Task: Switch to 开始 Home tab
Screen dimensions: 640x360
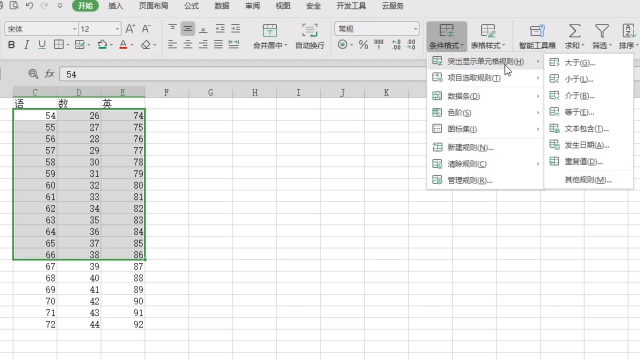Action: point(85,6)
